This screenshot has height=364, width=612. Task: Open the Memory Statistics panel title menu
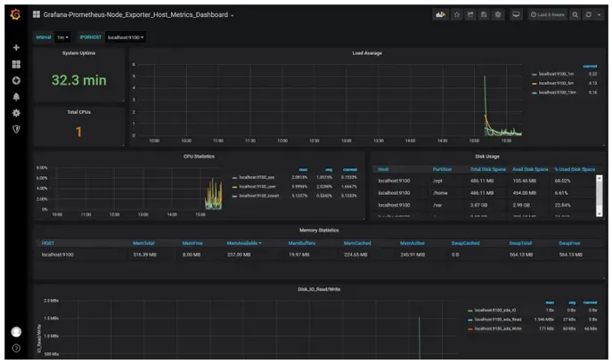coord(319,231)
